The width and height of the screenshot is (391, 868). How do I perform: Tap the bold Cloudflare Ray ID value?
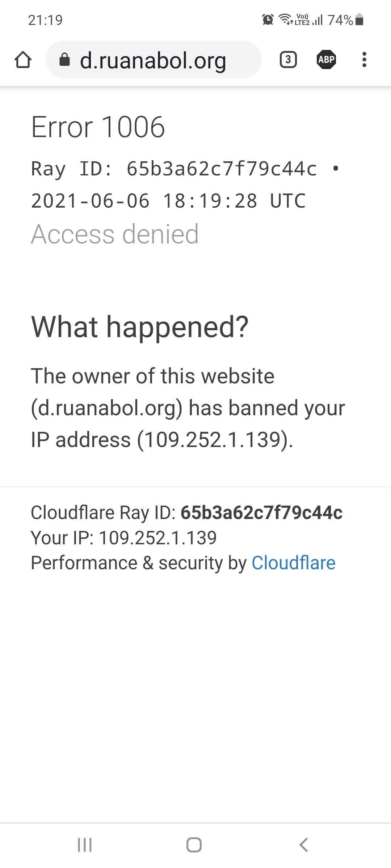pos(261,512)
